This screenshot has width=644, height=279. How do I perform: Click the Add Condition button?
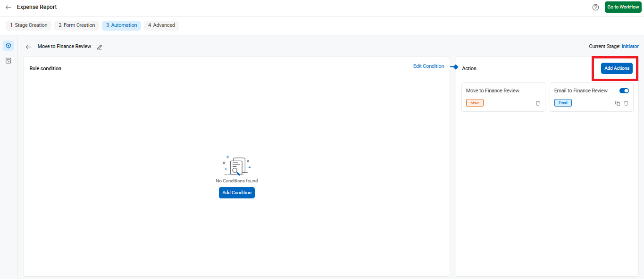click(x=237, y=193)
